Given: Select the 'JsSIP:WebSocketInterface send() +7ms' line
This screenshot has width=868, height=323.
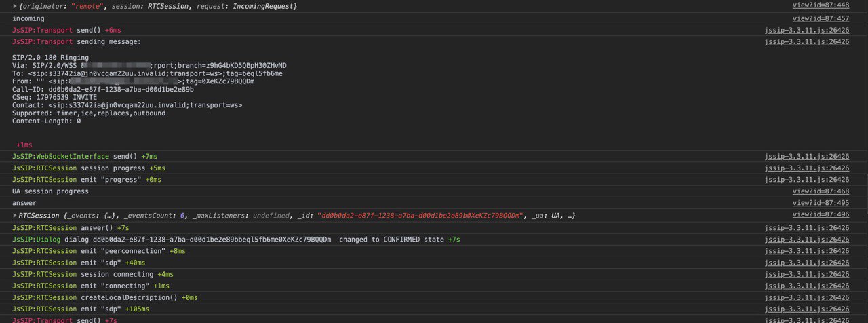Looking at the screenshot, I should (85, 157).
